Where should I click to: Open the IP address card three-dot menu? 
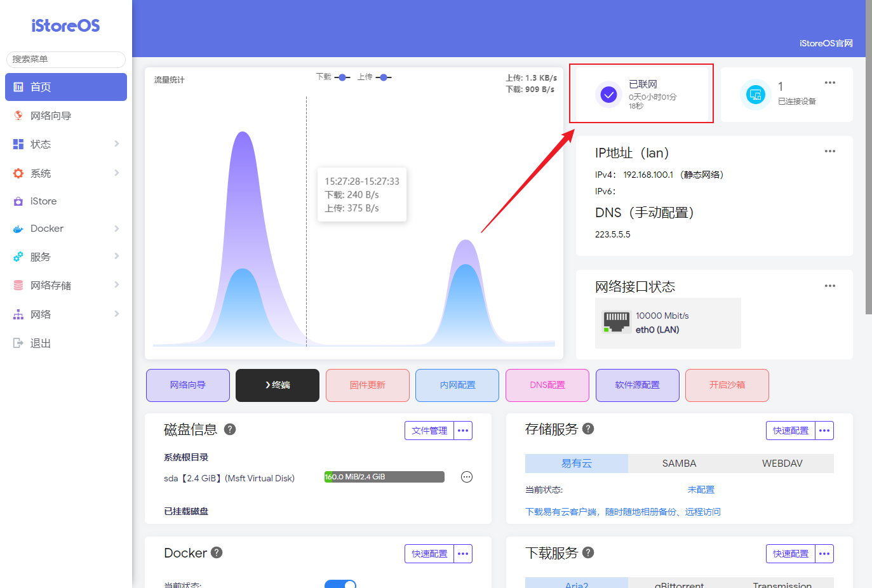tap(830, 151)
